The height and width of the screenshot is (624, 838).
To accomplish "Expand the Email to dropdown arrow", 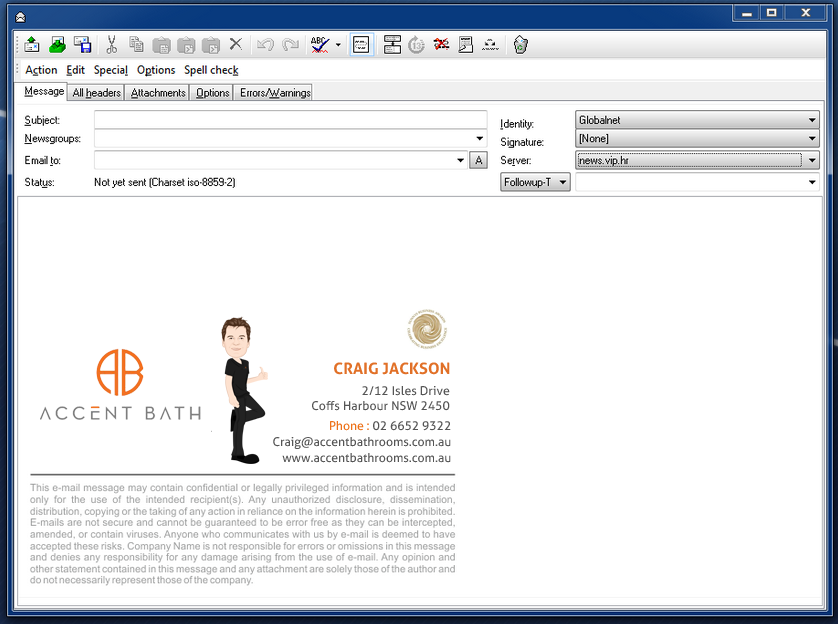I will 460,160.
